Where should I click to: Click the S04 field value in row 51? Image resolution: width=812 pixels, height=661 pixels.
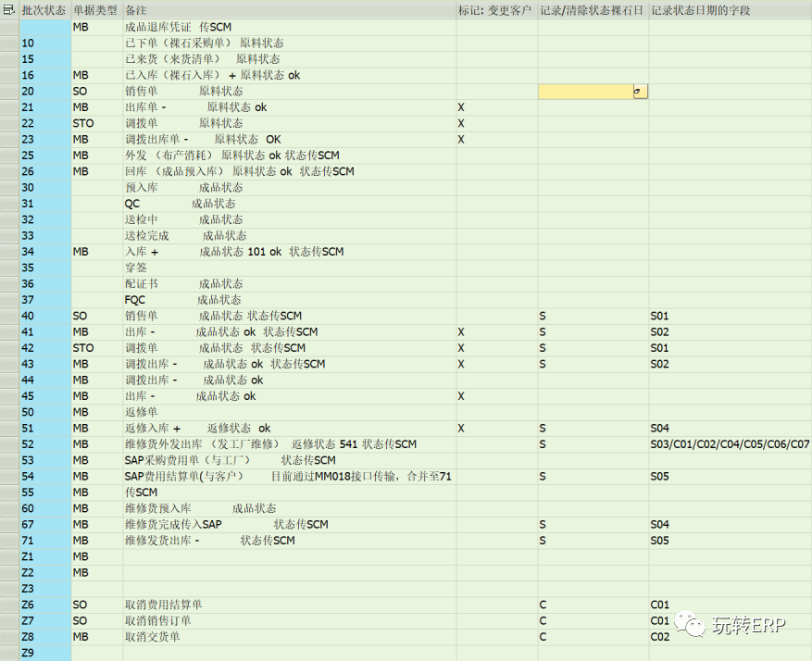pos(660,428)
